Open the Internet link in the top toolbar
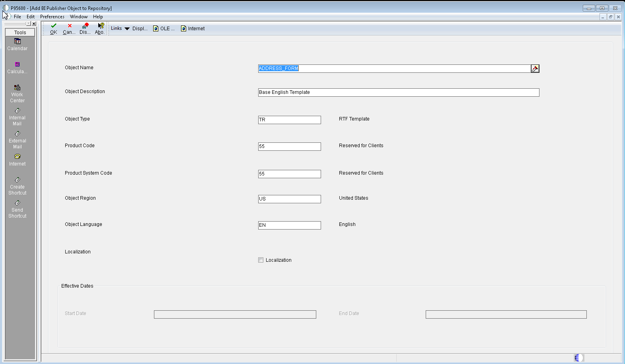This screenshot has height=364, width=625. 193,29
